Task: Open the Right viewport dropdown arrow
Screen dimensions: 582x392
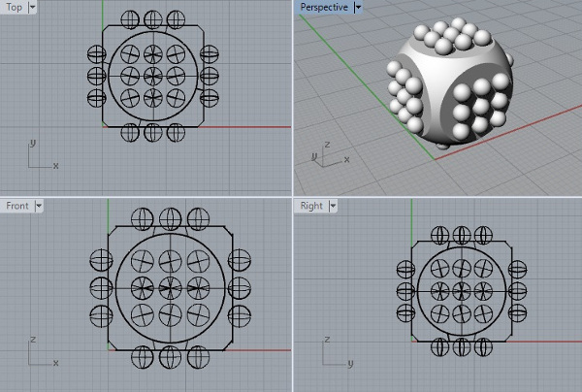Action: [x=333, y=206]
